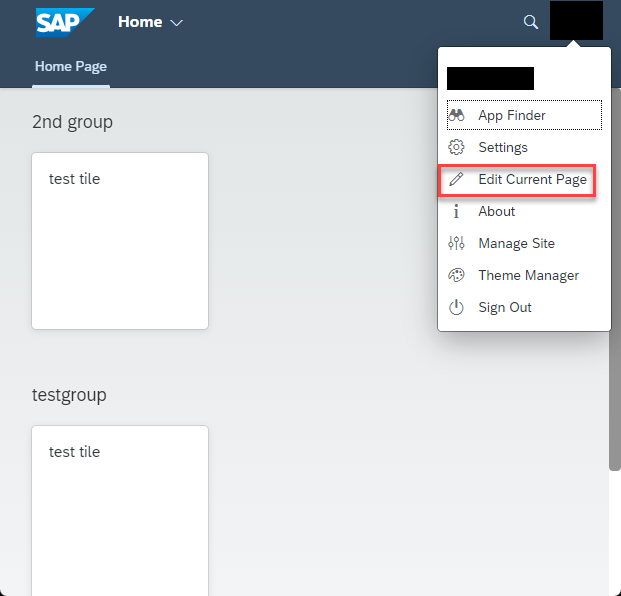Click the vertical page scrollbar

tap(615, 279)
